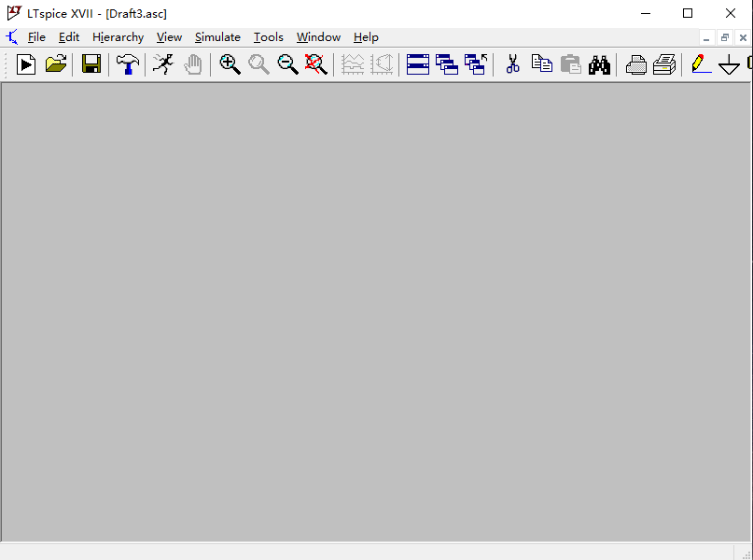Image resolution: width=753 pixels, height=560 pixels.
Task: Open the Simulate menu
Action: pyautogui.click(x=217, y=37)
